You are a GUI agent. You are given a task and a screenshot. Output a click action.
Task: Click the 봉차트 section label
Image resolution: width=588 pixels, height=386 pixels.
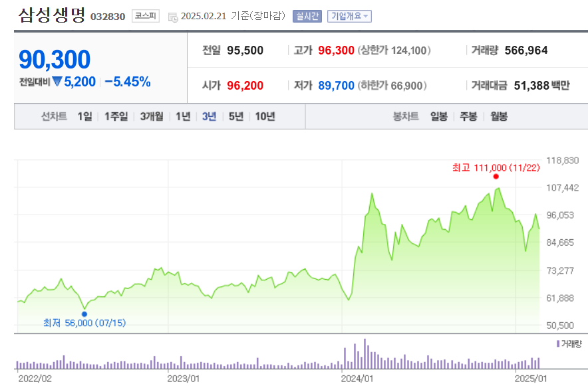tap(405, 116)
